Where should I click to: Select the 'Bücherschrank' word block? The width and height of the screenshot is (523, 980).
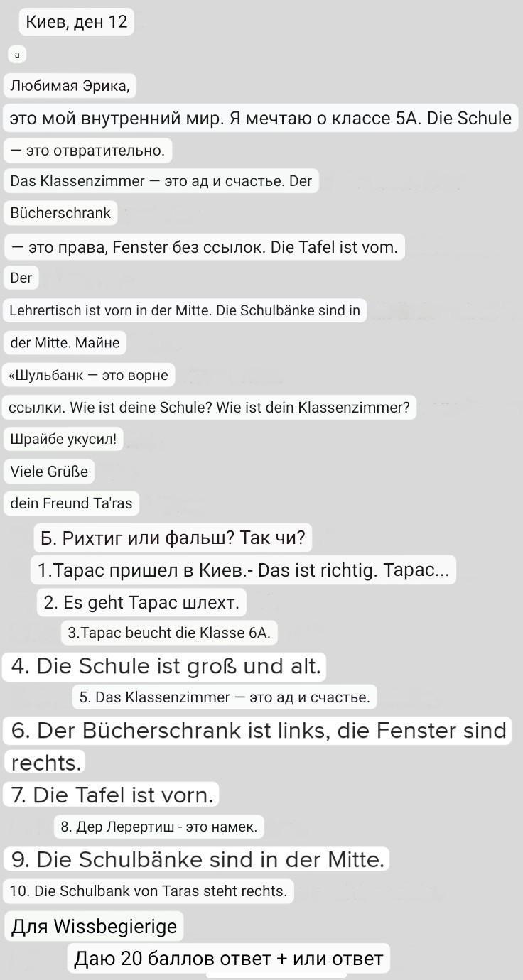(60, 213)
